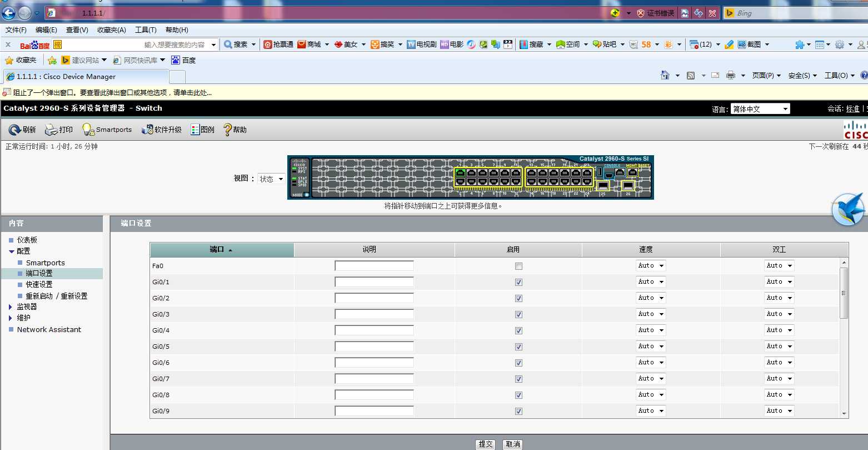Sort by the 端口 column header

[222, 250]
